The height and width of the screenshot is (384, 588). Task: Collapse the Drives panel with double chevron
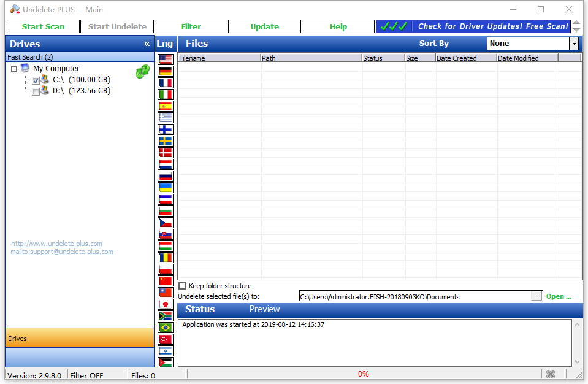click(147, 44)
